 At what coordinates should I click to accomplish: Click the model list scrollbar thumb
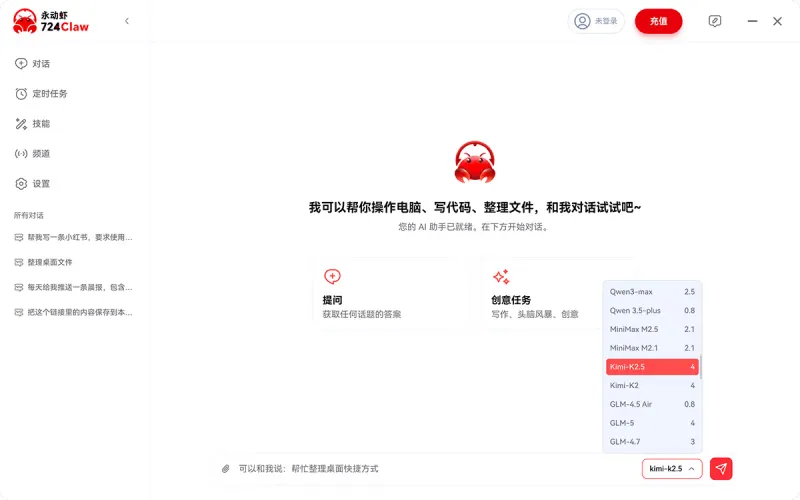(701, 367)
